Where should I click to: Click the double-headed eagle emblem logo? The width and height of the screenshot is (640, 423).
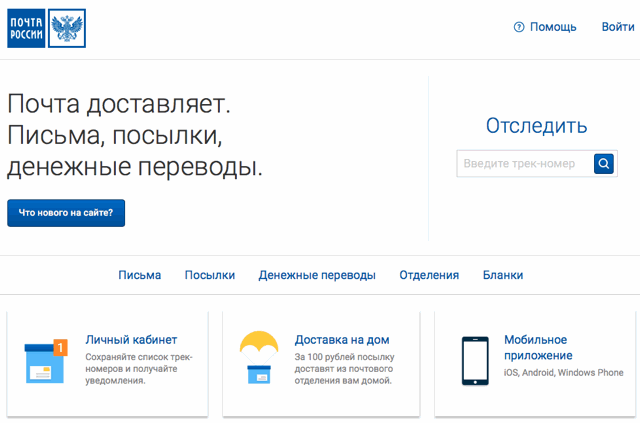[67, 29]
